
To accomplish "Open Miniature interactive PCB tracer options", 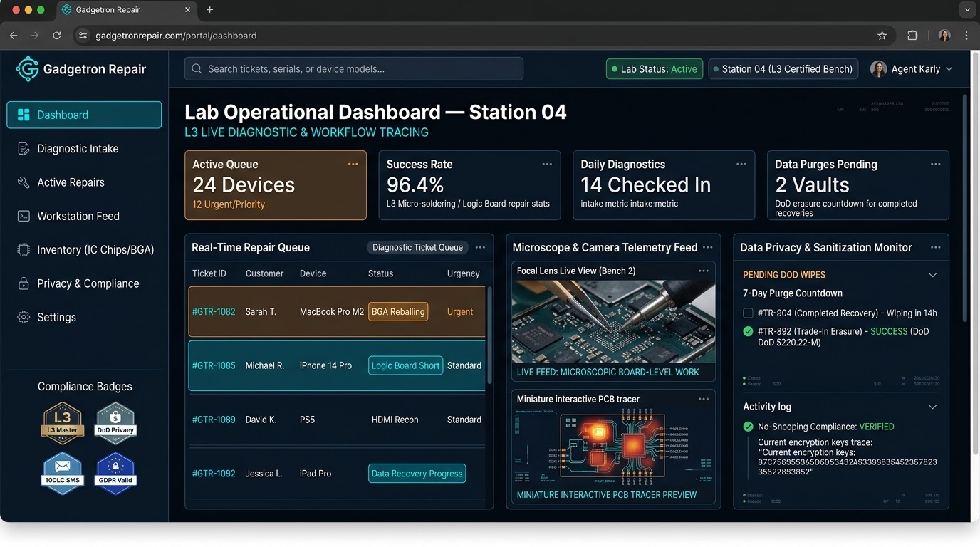I will pyautogui.click(x=704, y=399).
